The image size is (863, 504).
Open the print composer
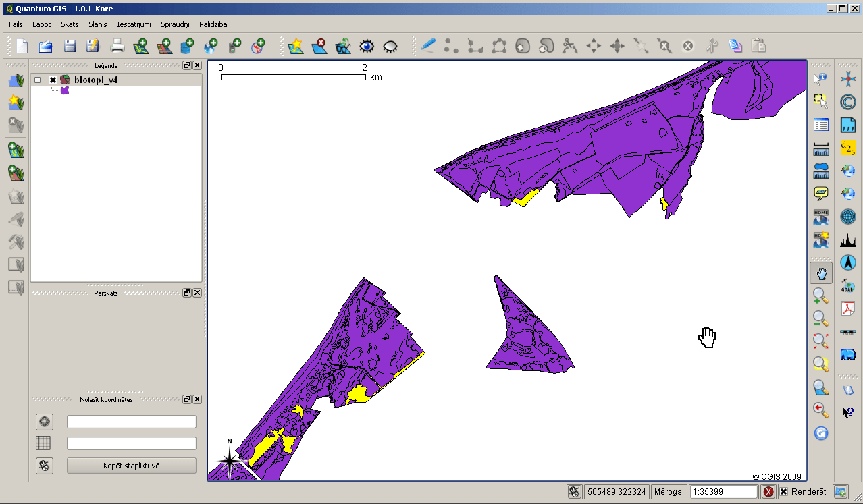point(117,46)
